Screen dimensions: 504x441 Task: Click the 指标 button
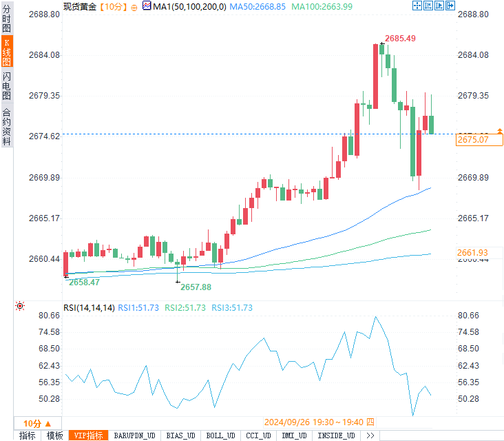(28, 435)
